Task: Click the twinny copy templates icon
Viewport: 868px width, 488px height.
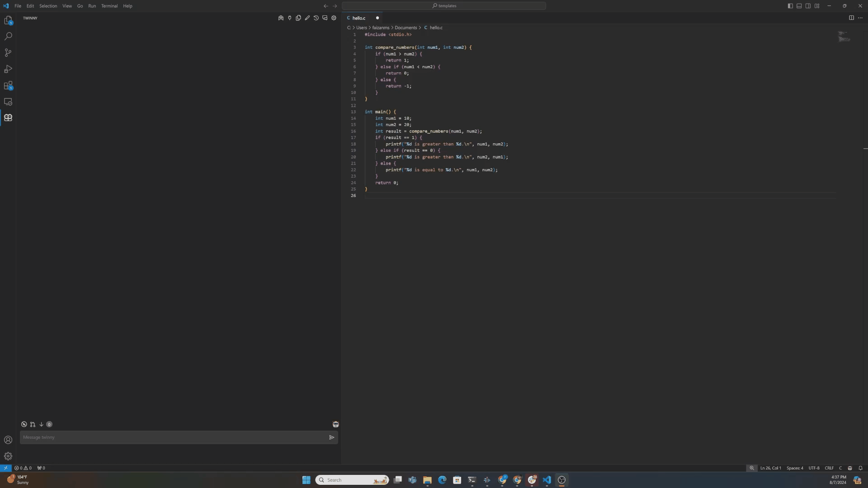Action: click(298, 18)
